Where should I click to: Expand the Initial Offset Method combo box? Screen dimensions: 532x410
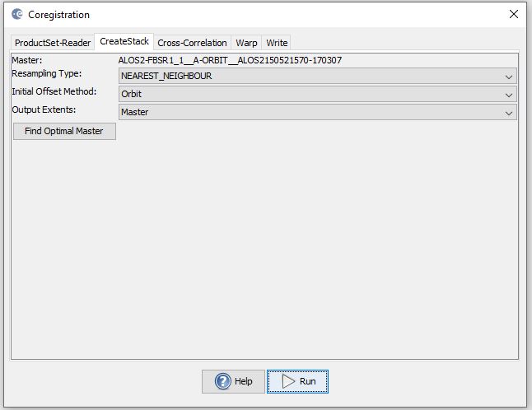[318, 95]
